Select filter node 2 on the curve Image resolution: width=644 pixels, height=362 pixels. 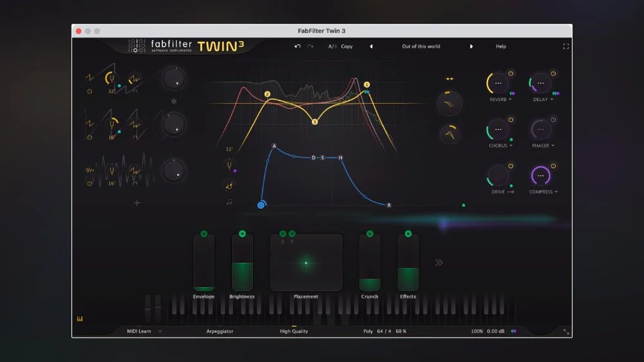click(267, 94)
